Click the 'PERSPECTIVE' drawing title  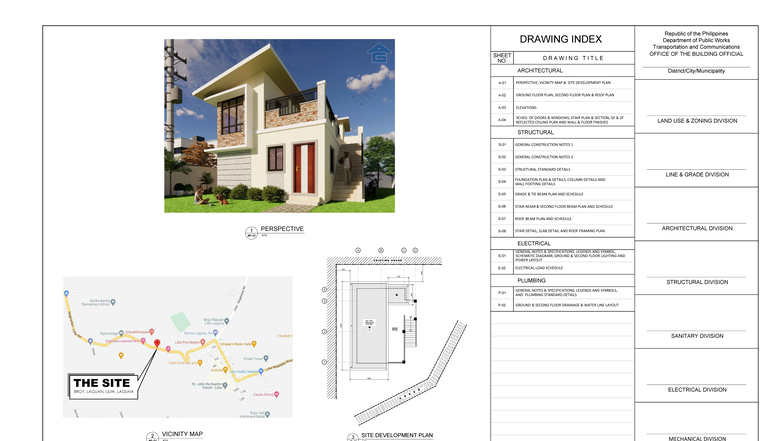click(282, 229)
